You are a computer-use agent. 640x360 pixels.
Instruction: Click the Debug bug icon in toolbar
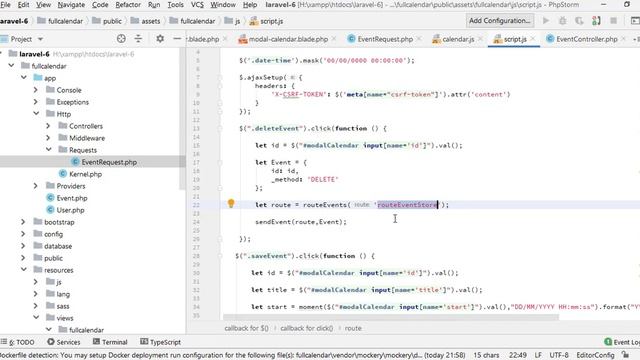[562, 20]
